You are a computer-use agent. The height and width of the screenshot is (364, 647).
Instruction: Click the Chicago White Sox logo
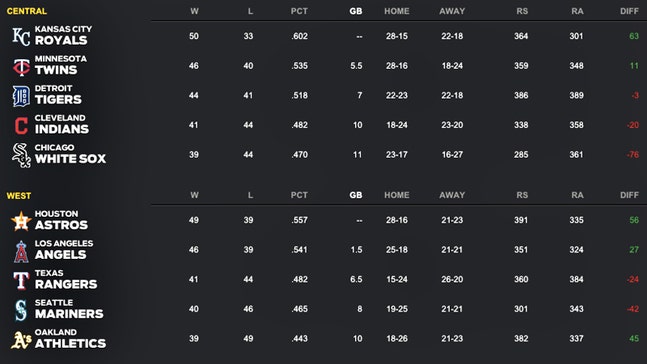[x=21, y=155]
